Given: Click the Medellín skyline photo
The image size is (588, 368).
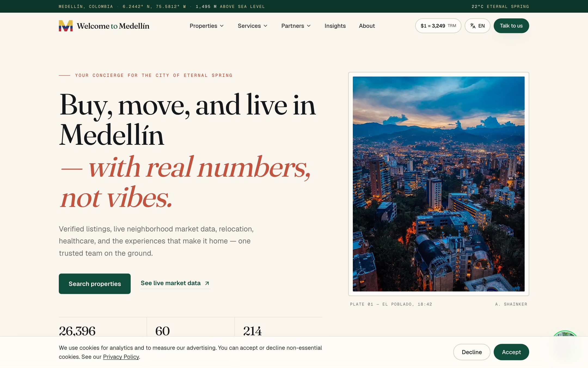Looking at the screenshot, I should click(x=439, y=184).
